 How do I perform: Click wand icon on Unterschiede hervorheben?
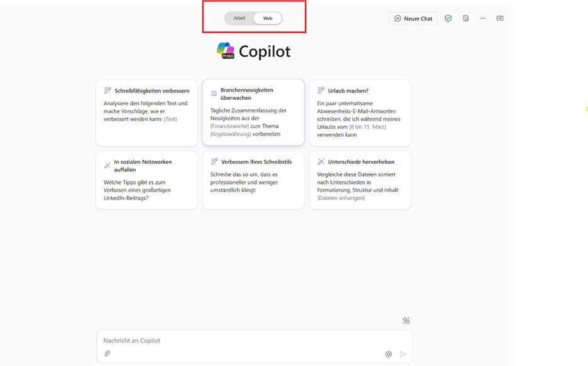320,161
